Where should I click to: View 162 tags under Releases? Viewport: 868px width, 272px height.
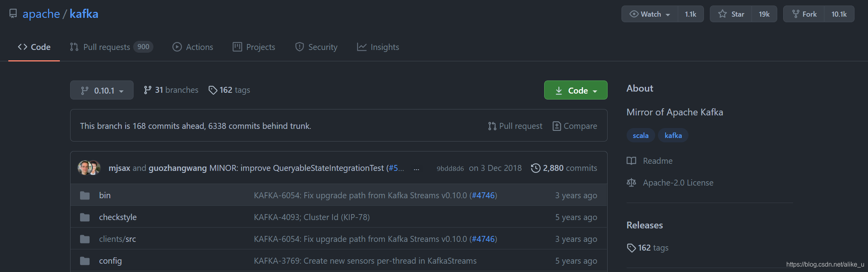pos(648,248)
